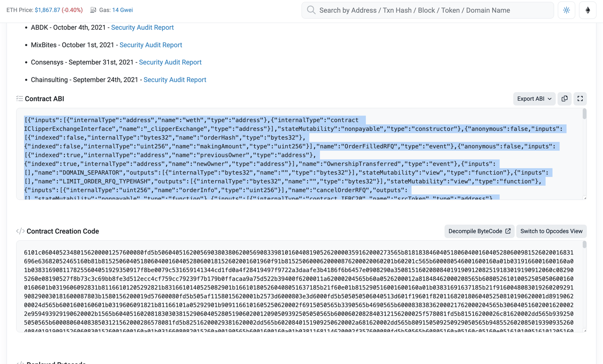603x364 pixels.
Task: Click the magnifier icon in the search bar
Action: [x=311, y=10]
